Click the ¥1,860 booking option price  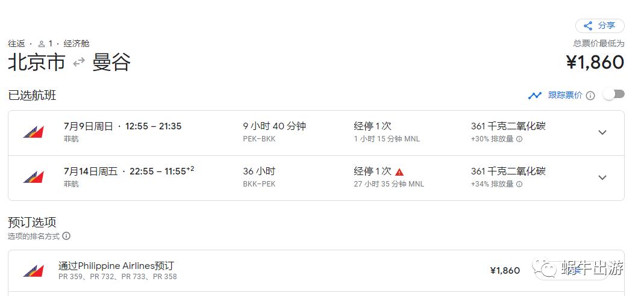504,271
